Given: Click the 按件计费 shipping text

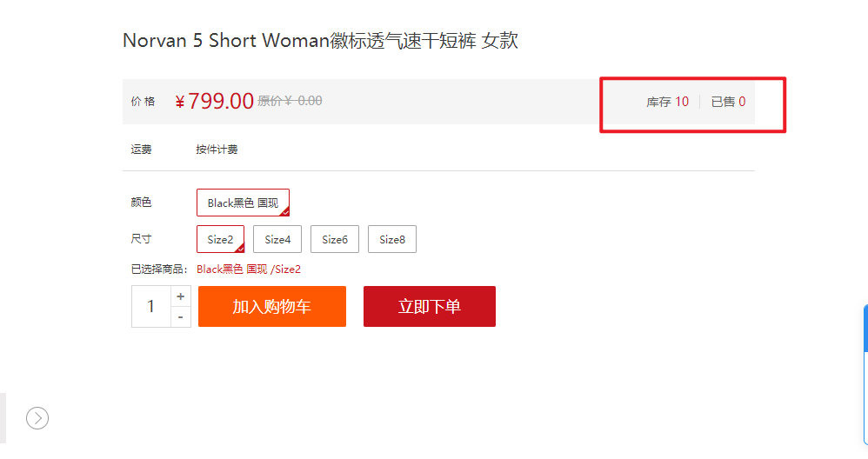Looking at the screenshot, I should 217,150.
